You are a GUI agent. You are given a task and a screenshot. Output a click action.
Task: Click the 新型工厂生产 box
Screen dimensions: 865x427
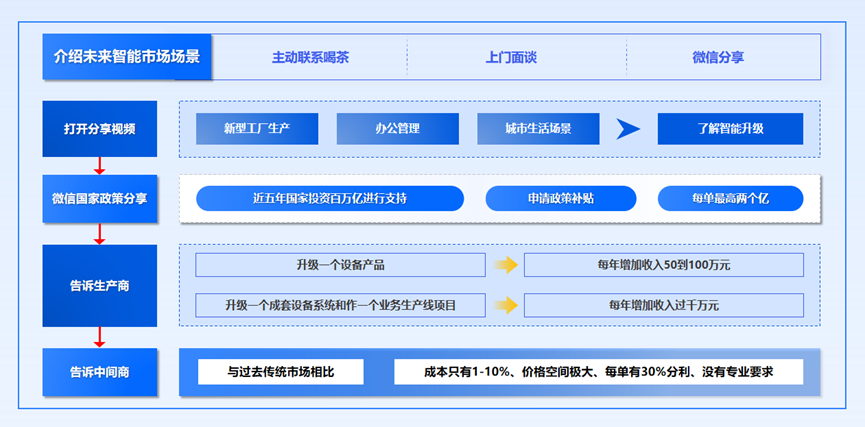[257, 129]
